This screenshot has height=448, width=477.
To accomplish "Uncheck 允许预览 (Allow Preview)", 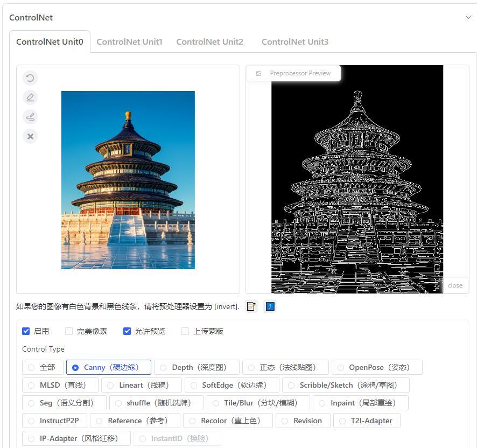I will click(127, 331).
